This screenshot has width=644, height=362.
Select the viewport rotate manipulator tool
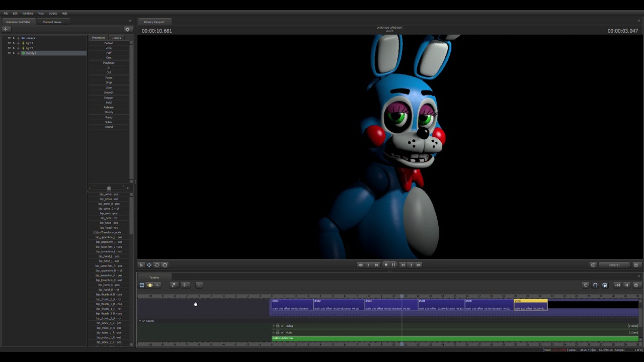coord(156,265)
